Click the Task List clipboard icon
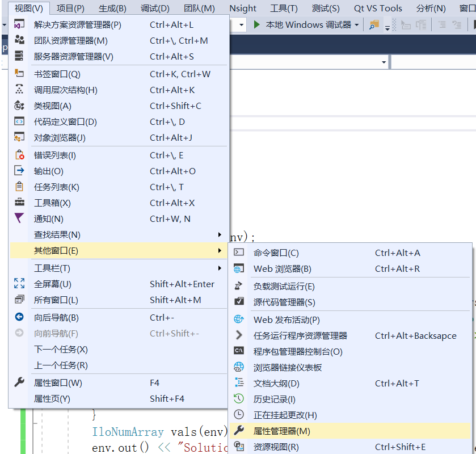The image size is (476, 454). click(19, 186)
